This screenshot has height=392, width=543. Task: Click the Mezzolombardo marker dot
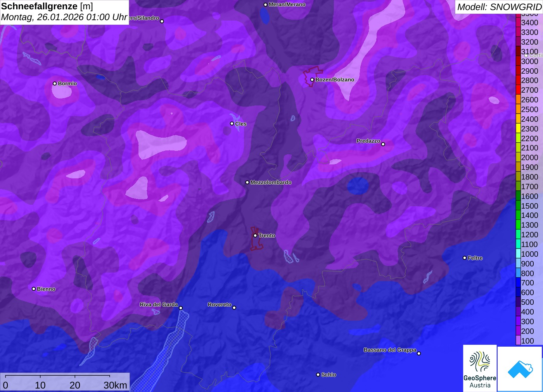pyautogui.click(x=247, y=182)
